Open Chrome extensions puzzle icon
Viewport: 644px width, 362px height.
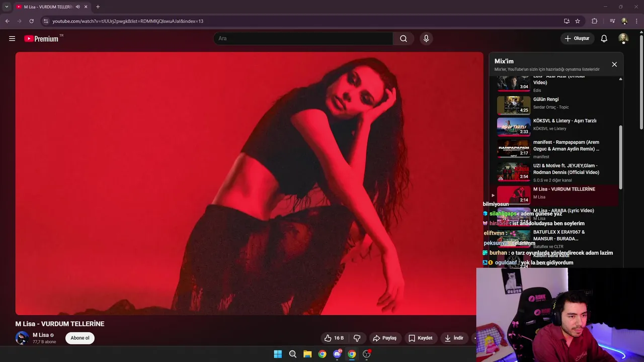[594, 21]
